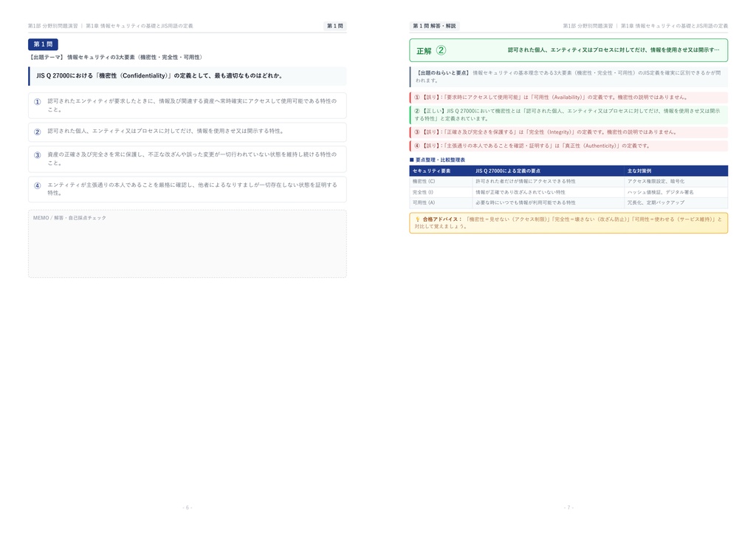The width and height of the screenshot is (756, 535).
Task: Click the circled ② marker in the answer choices
Action: pyautogui.click(x=37, y=132)
